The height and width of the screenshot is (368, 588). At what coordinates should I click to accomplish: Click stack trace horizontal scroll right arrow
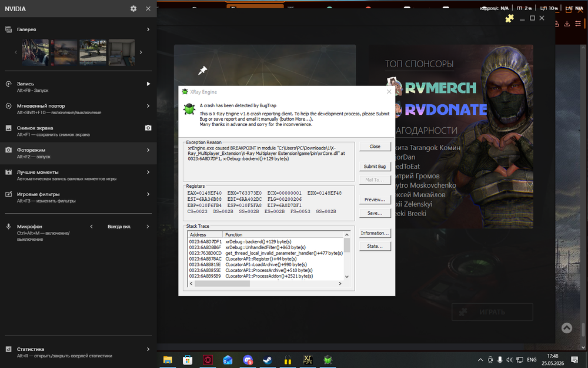coord(340,284)
